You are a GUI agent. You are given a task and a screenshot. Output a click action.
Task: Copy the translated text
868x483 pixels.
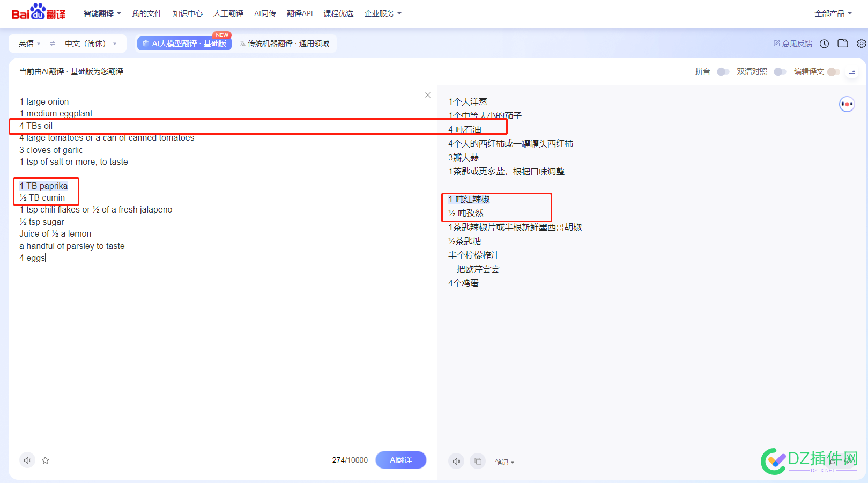pos(478,461)
